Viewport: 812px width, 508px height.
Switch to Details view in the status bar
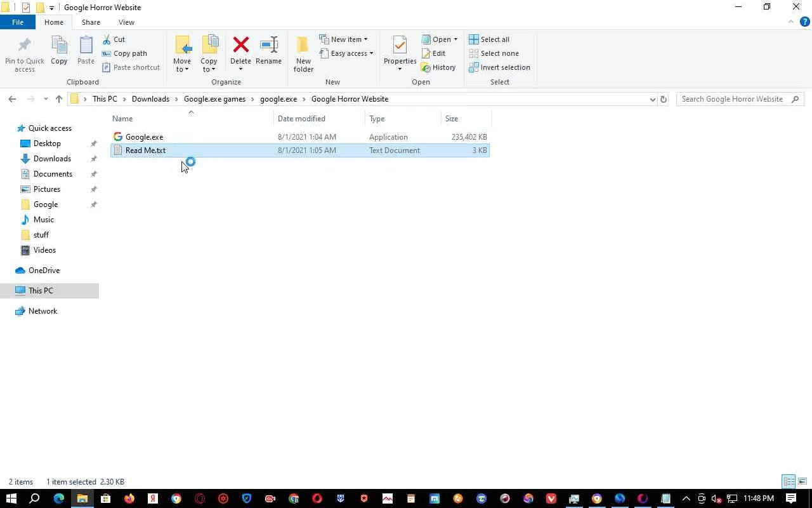(789, 481)
